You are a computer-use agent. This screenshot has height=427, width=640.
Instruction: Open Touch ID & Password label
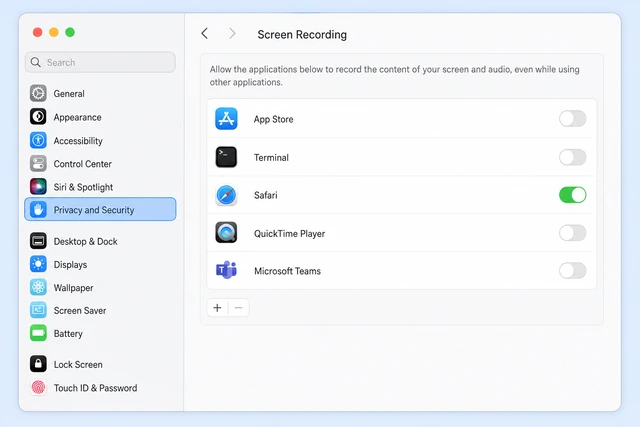(95, 388)
